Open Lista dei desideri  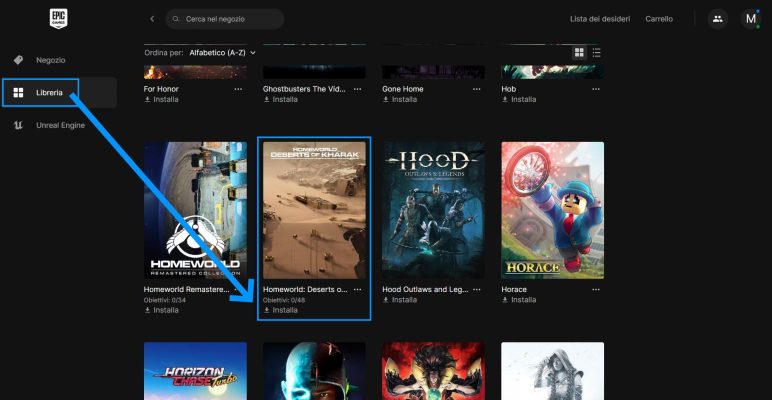pos(599,19)
